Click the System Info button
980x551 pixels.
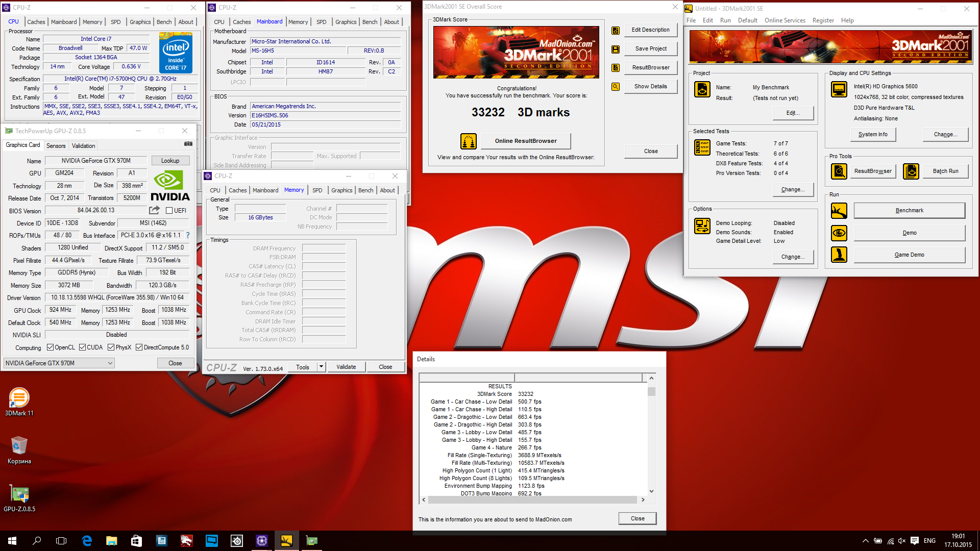pyautogui.click(x=873, y=135)
